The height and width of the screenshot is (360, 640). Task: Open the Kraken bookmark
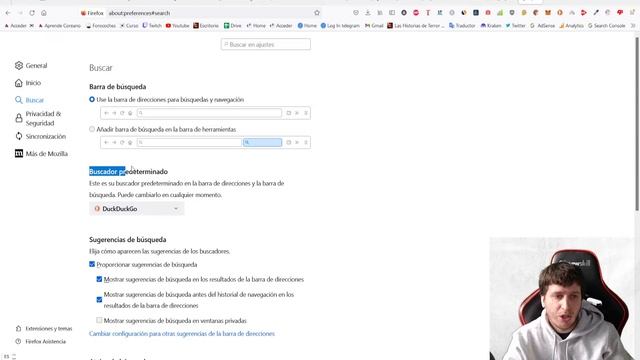tap(491, 26)
